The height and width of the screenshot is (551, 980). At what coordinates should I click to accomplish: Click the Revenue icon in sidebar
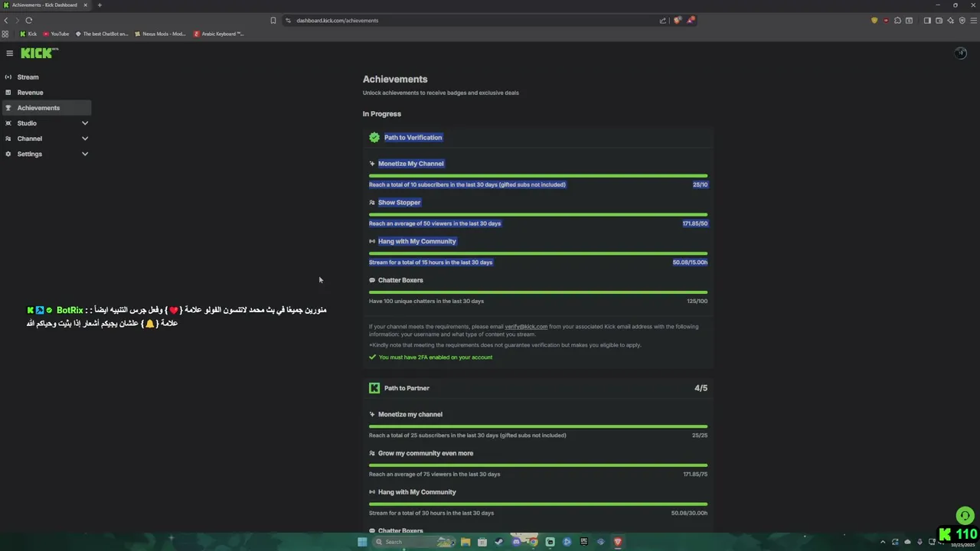pos(8,93)
